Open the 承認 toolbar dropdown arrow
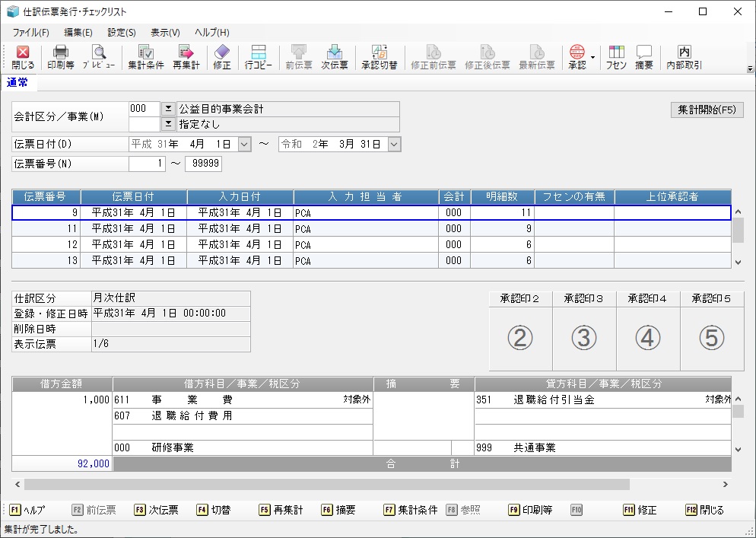 tap(592, 57)
